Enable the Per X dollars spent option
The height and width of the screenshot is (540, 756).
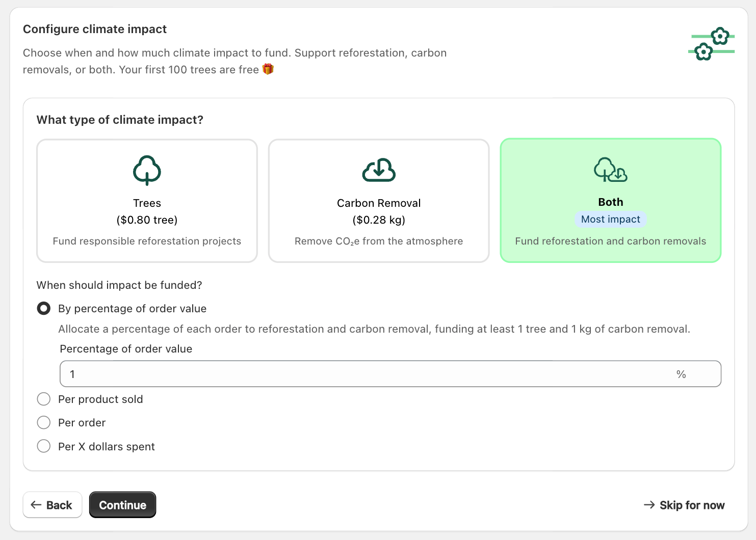44,447
